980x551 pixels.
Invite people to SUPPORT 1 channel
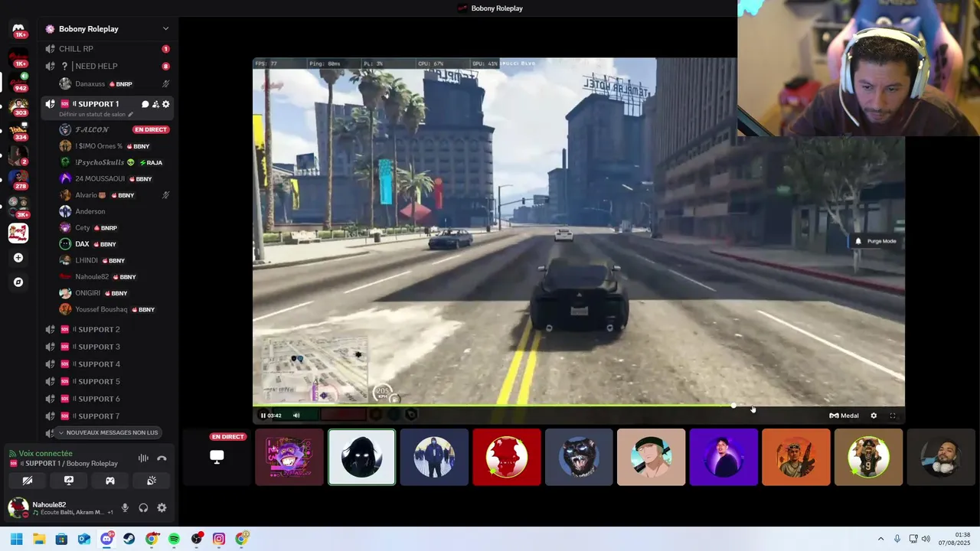(155, 104)
